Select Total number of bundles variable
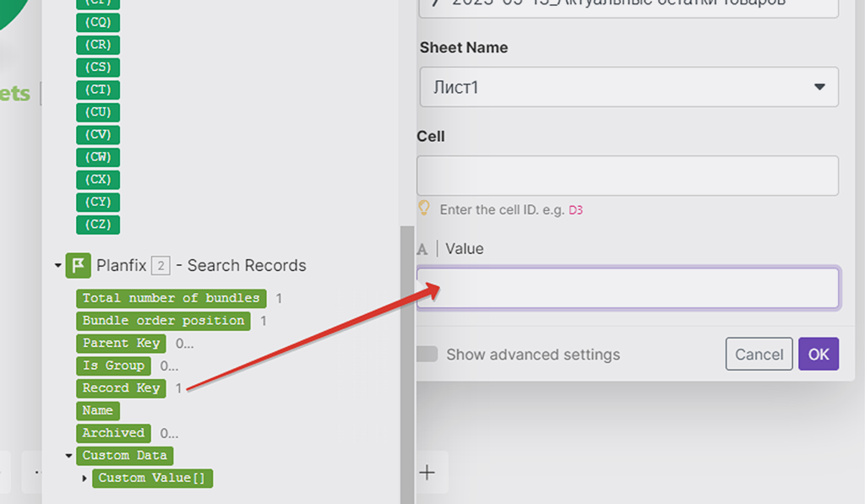Screen dimensions: 865x504 [171, 298]
